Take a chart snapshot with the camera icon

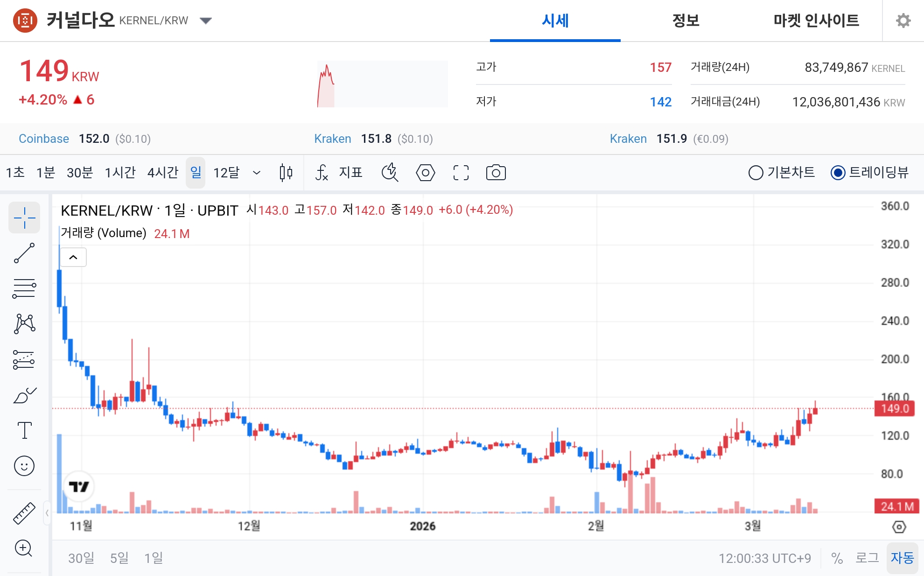tap(496, 172)
